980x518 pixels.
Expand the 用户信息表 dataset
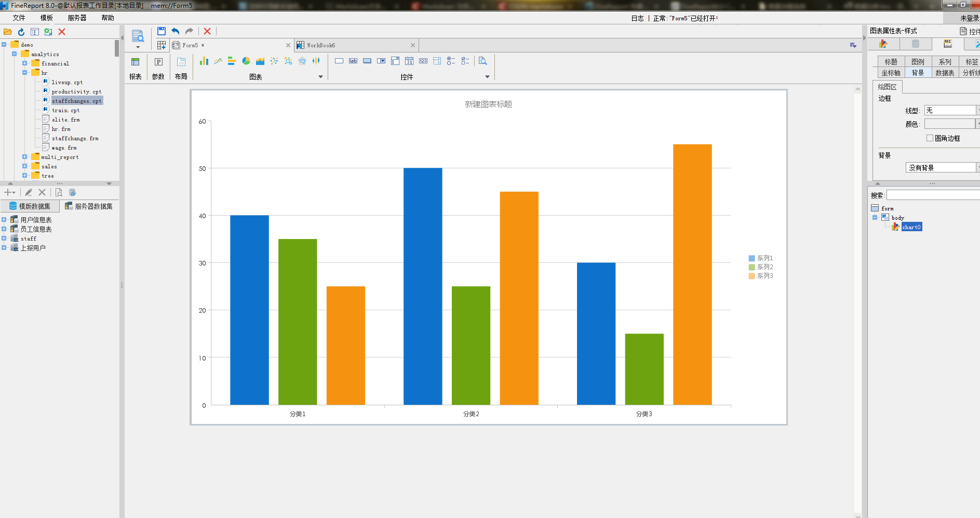tap(4, 220)
